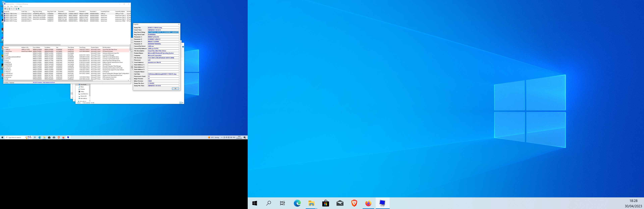The width and height of the screenshot is (644, 209).
Task: Open the File menu in BlueScreenView
Action: [x=5, y=7]
